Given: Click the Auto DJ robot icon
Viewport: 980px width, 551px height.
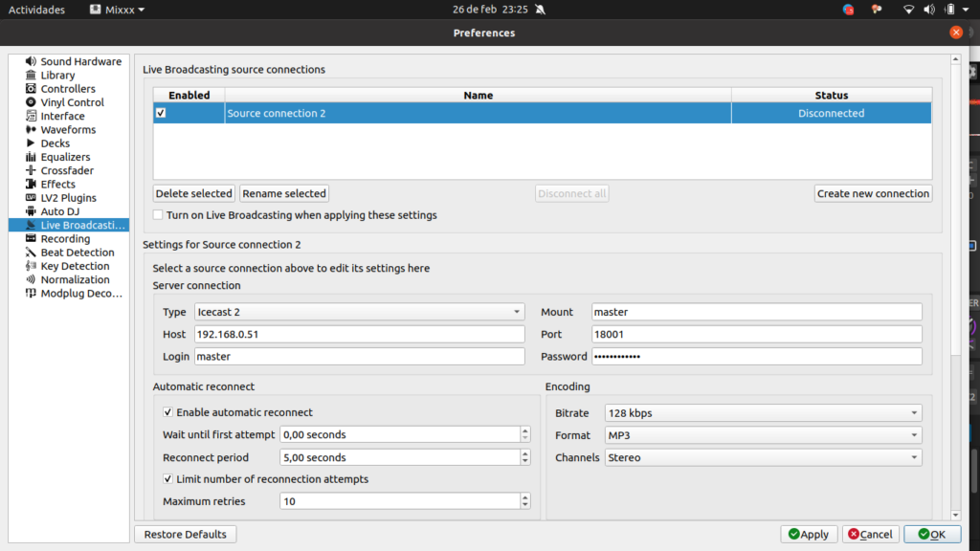Looking at the screenshot, I should pyautogui.click(x=31, y=211).
